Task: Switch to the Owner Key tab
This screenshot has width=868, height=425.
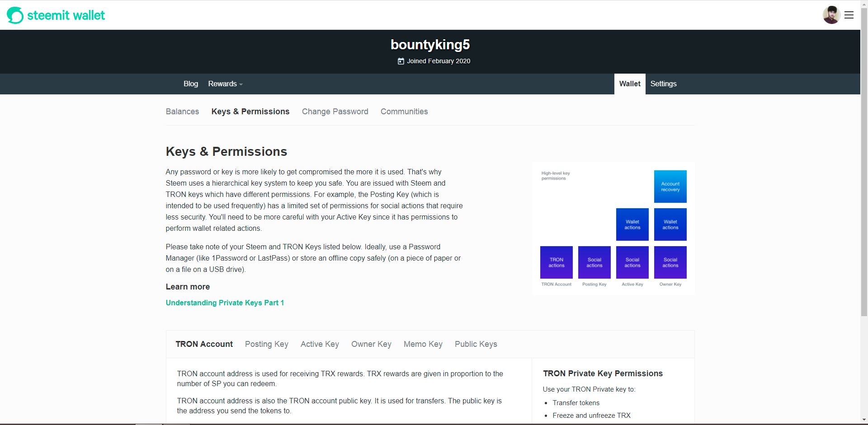Action: [371, 344]
